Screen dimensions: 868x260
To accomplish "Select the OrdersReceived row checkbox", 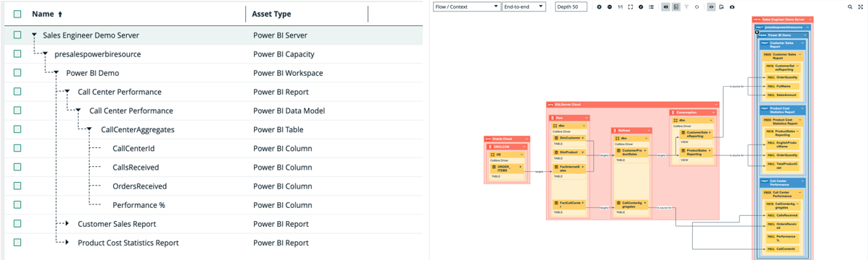I will (x=17, y=186).
